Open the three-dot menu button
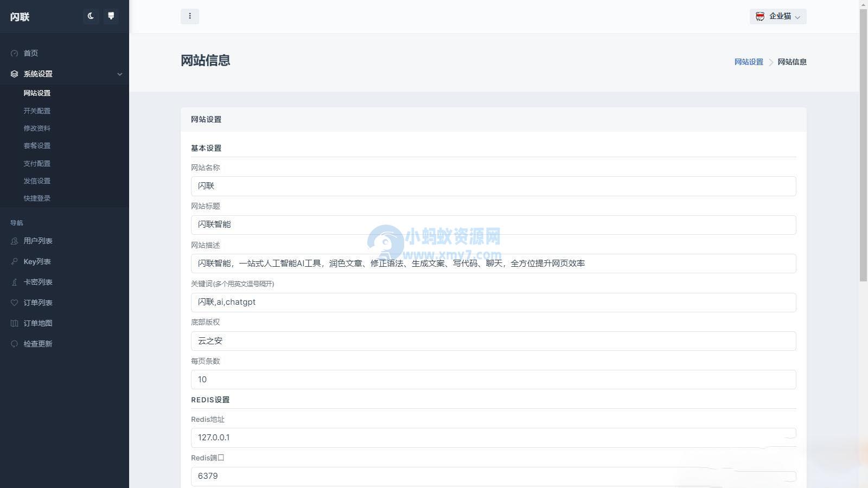868x488 pixels. [x=190, y=16]
